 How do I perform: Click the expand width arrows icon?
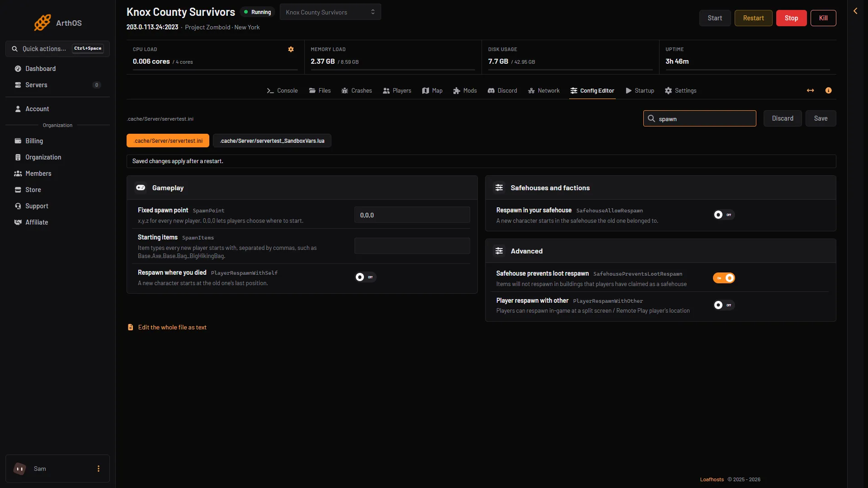(810, 90)
